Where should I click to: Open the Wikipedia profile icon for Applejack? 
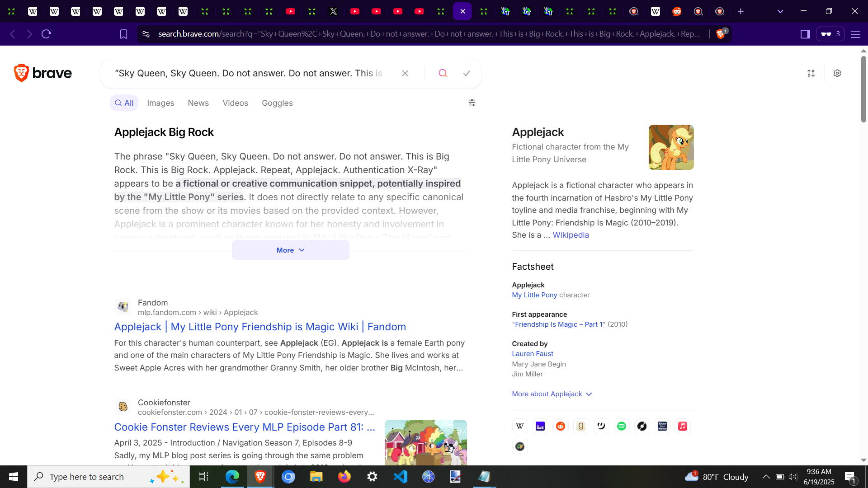[x=520, y=426]
